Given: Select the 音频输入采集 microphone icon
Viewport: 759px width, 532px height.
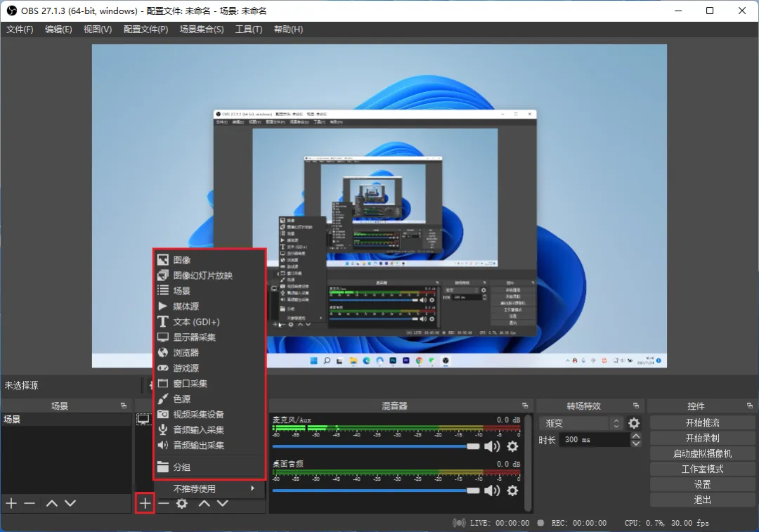Looking at the screenshot, I should click(x=163, y=429).
